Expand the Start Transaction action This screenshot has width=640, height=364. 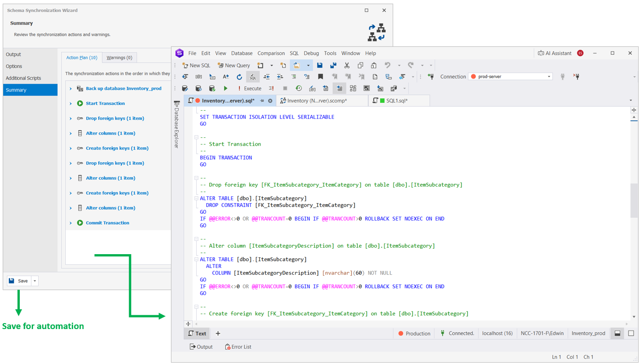pyautogui.click(x=71, y=103)
